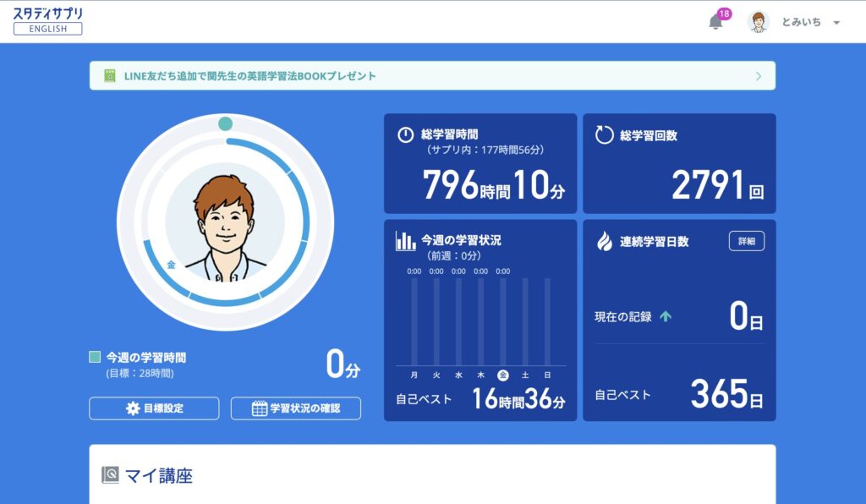Open the notifications bell icon
The height and width of the screenshot is (504, 866).
(x=715, y=22)
